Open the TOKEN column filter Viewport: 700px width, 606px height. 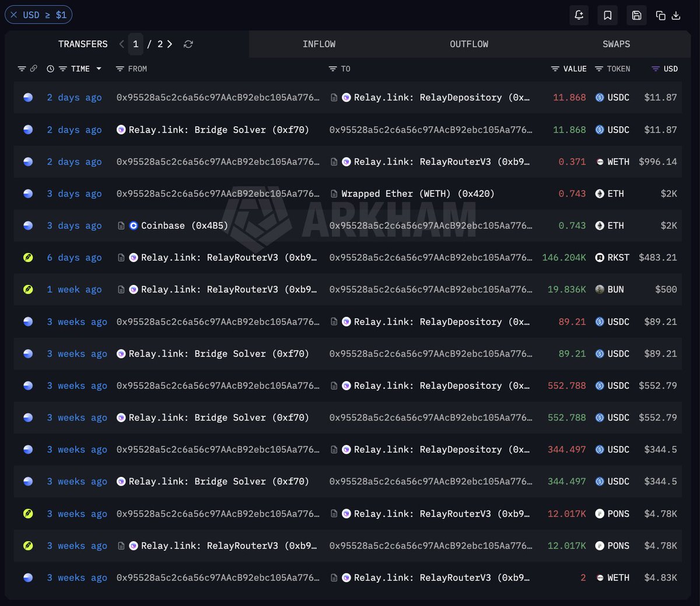(599, 69)
